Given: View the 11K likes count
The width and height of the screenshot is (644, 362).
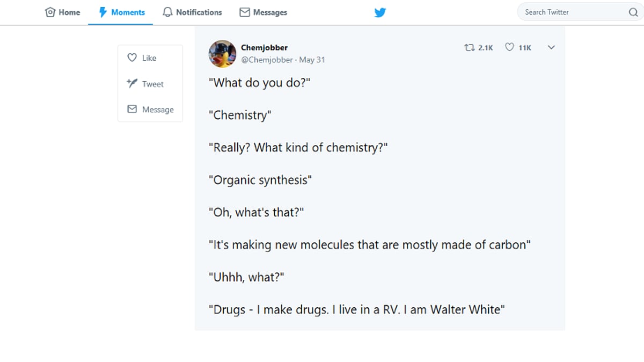Looking at the screenshot, I should click(x=524, y=47).
